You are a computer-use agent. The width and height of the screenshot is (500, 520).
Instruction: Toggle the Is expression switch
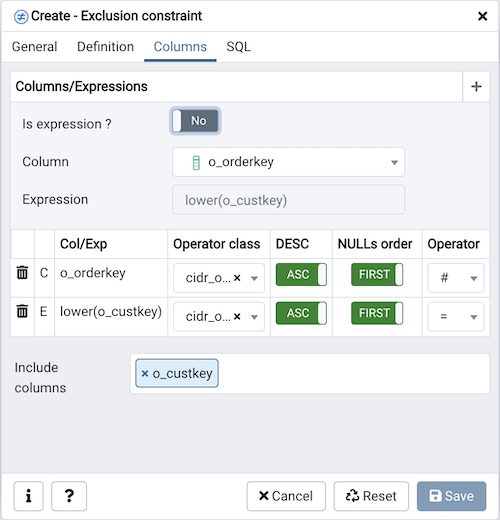(x=195, y=121)
